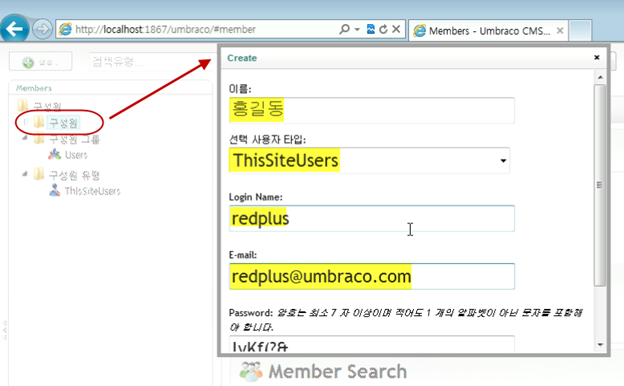Click the Login Name label
Viewport: 624px width, 386px height.
point(255,197)
